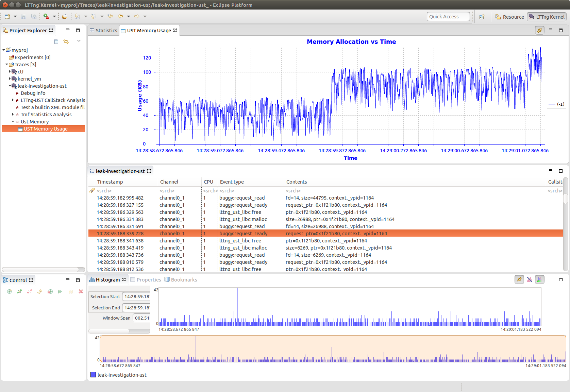This screenshot has height=392, width=570.
Task: Switch to the Resource perspective
Action: [509, 17]
